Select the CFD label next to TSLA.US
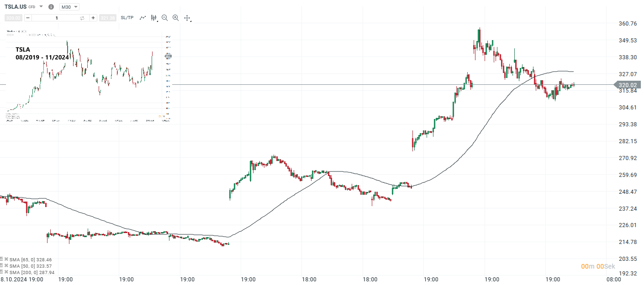This screenshot has height=285, width=644. (x=32, y=6)
